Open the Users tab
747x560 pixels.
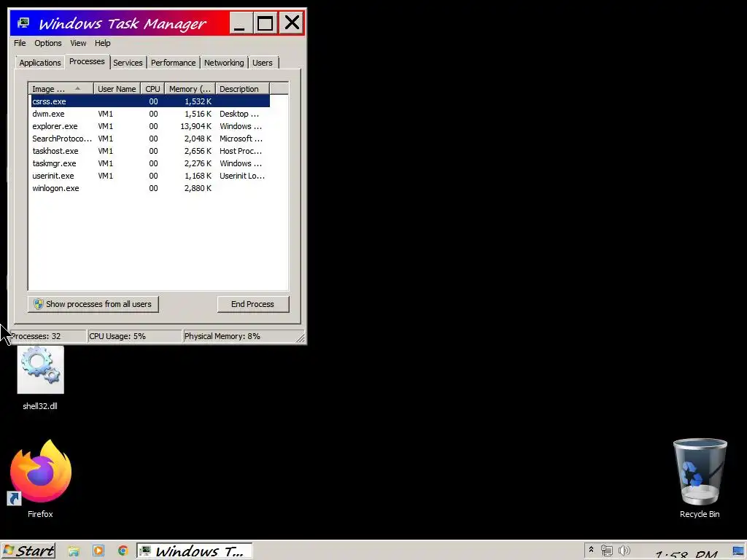pyautogui.click(x=263, y=63)
